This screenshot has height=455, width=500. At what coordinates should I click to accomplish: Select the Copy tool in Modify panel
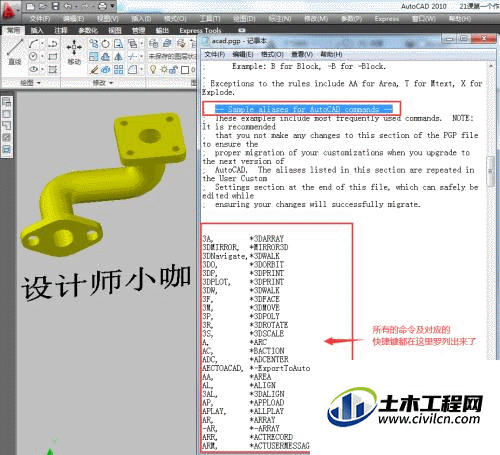93,43
